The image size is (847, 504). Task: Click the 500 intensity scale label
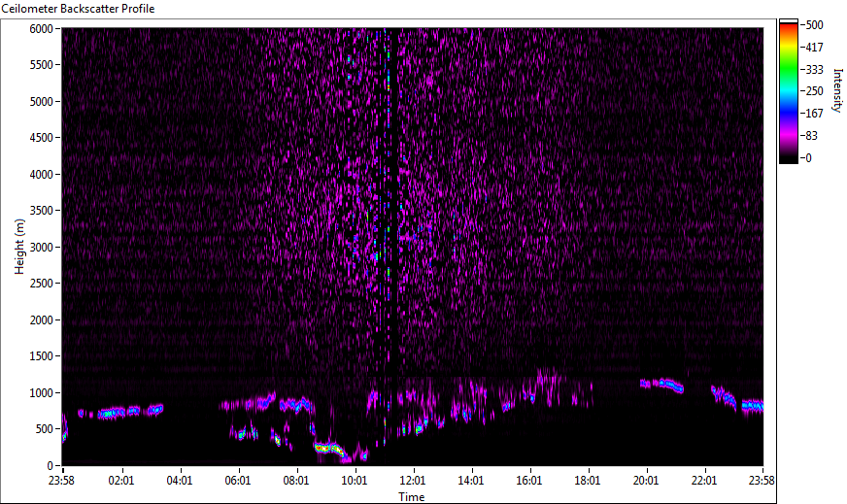[x=814, y=25]
